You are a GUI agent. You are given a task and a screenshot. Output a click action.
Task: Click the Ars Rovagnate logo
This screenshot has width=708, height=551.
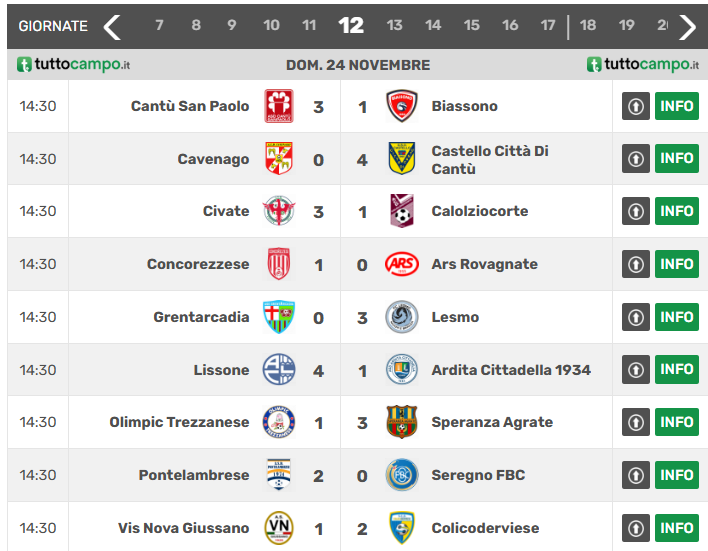click(401, 264)
